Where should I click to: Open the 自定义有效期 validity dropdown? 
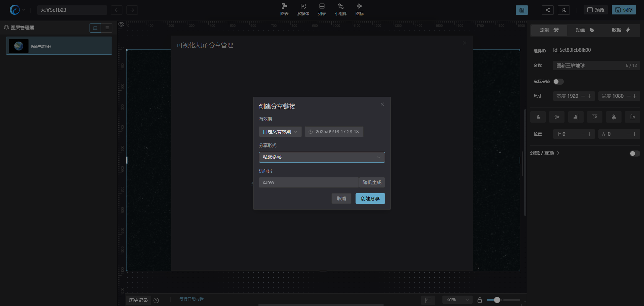tap(280, 132)
